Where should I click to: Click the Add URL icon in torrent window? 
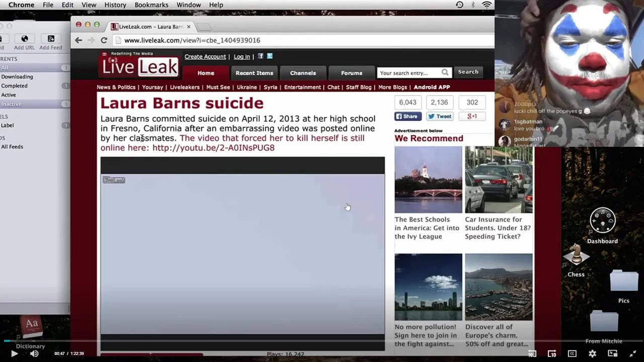pyautogui.click(x=24, y=39)
